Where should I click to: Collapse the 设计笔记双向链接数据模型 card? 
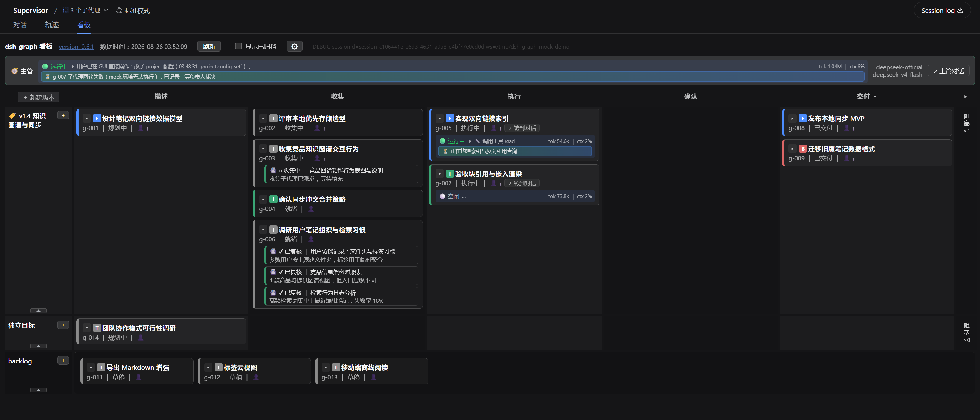click(87, 118)
